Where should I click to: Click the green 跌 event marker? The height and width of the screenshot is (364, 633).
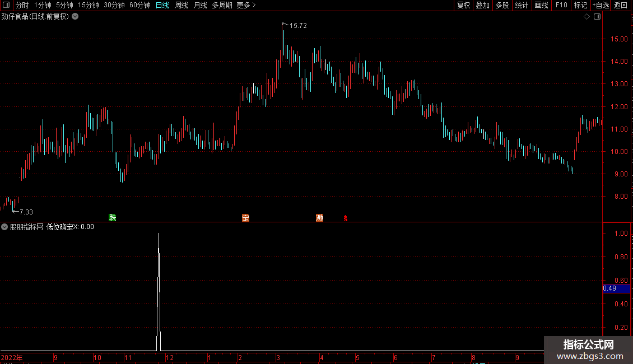[113, 217]
